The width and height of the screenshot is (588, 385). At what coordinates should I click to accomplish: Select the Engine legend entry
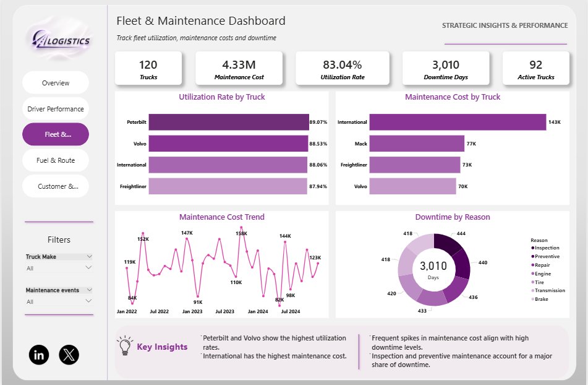(541, 274)
